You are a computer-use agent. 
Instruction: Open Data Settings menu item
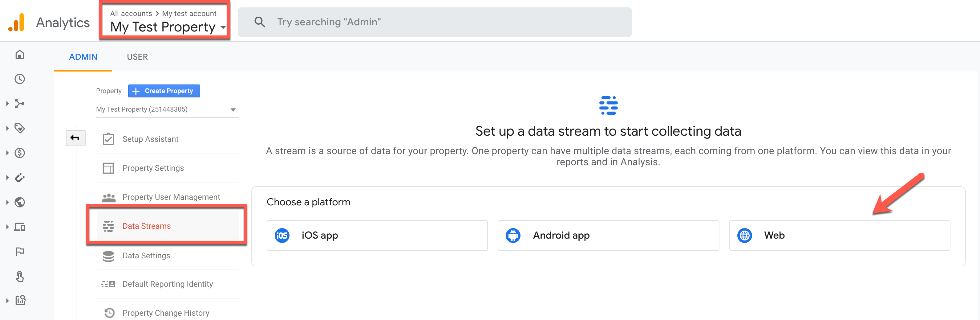coord(168,256)
